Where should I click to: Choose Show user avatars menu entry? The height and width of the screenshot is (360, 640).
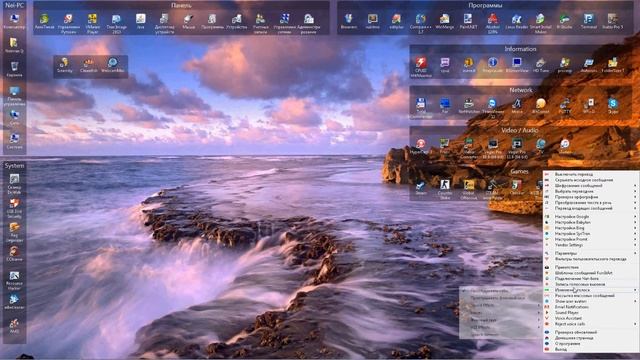pyautogui.click(x=591, y=301)
